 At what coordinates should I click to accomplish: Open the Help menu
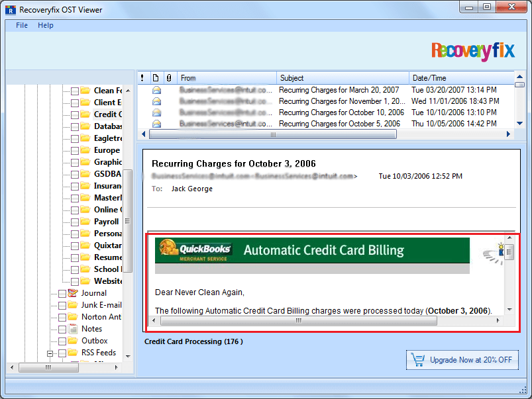pos(46,25)
